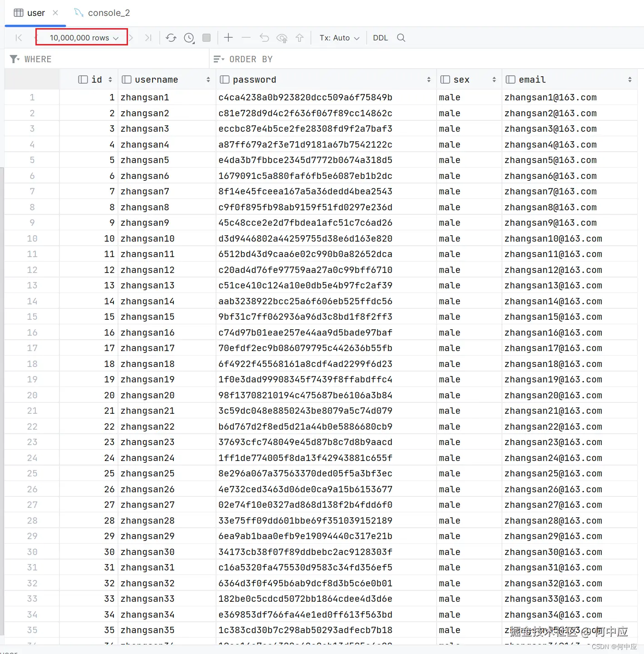Viewport: 644px width, 654px height.
Task: Open the auto-refresh clock icon
Action: pyautogui.click(x=189, y=38)
